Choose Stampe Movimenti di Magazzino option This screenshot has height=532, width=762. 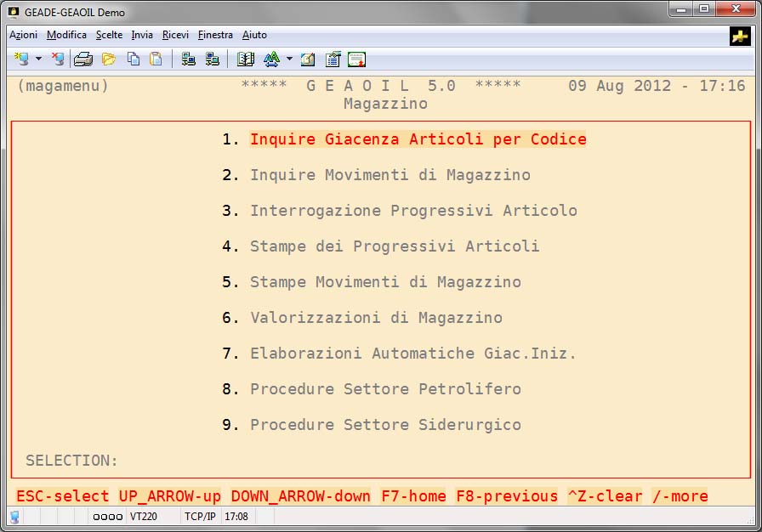[x=385, y=282]
